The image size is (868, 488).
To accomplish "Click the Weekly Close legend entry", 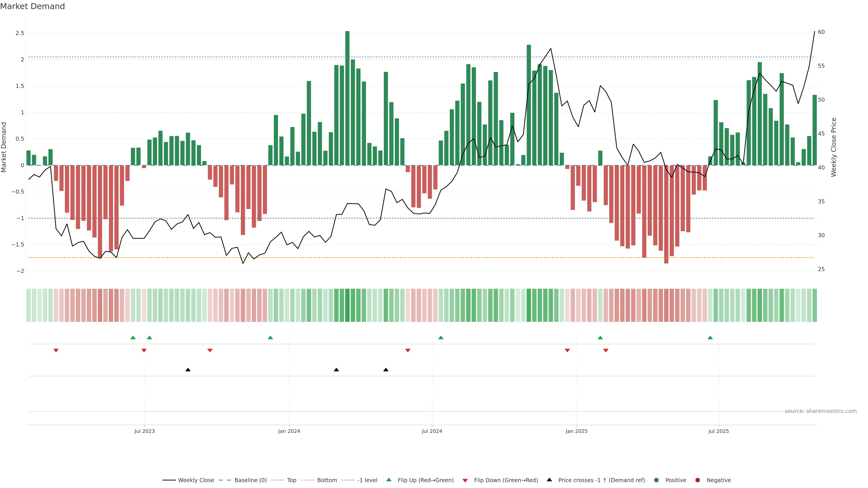I will 196,480.
